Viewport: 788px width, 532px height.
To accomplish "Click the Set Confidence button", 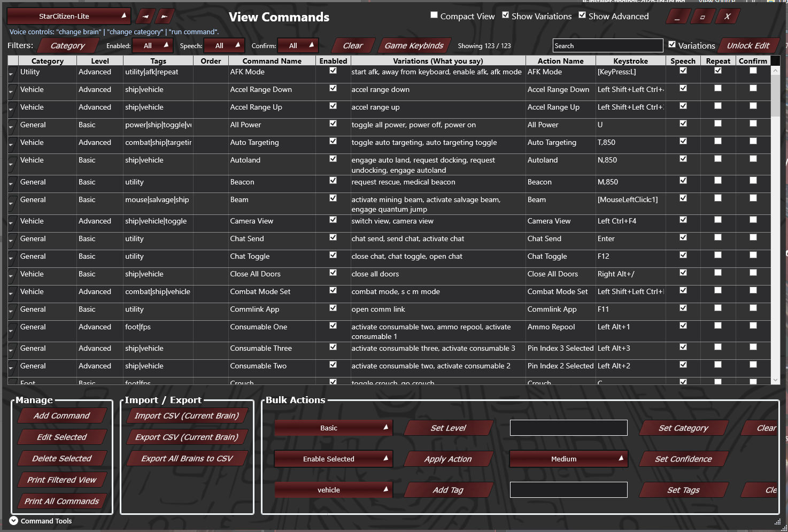I will (x=684, y=459).
